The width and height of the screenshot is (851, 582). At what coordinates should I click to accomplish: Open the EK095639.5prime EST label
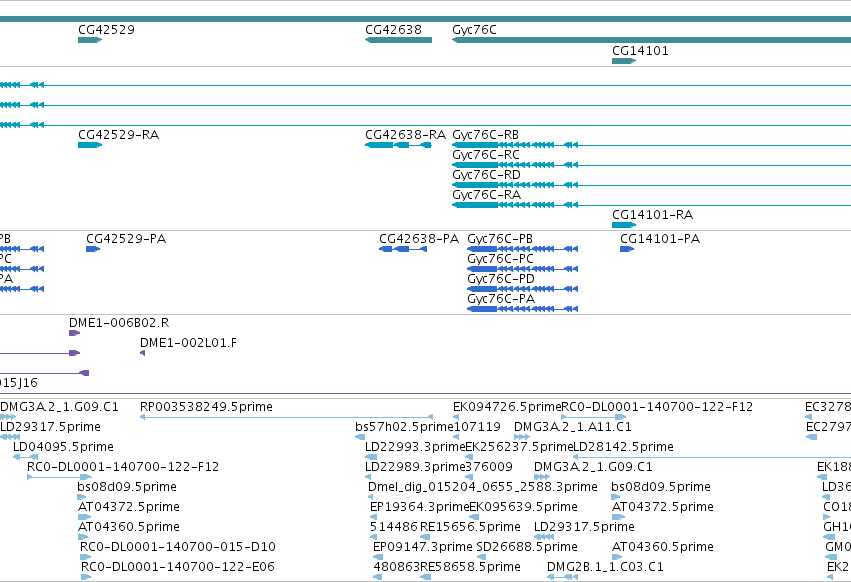(523, 507)
